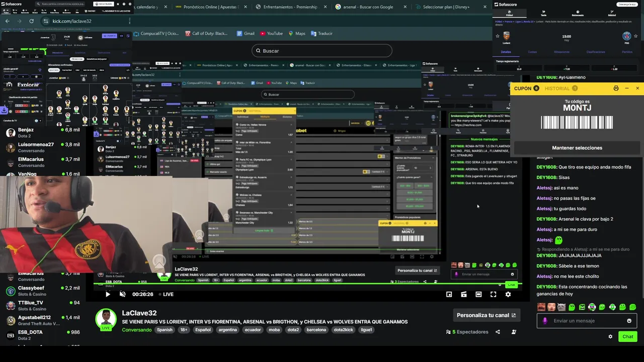The image size is (644, 362).
Task: Cast the stream to a device
Action: [x=464, y=294]
